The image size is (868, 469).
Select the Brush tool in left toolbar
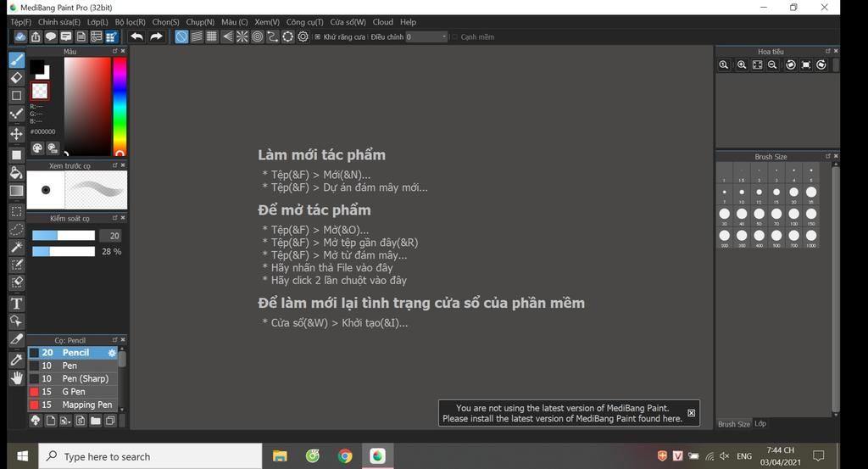(17, 60)
